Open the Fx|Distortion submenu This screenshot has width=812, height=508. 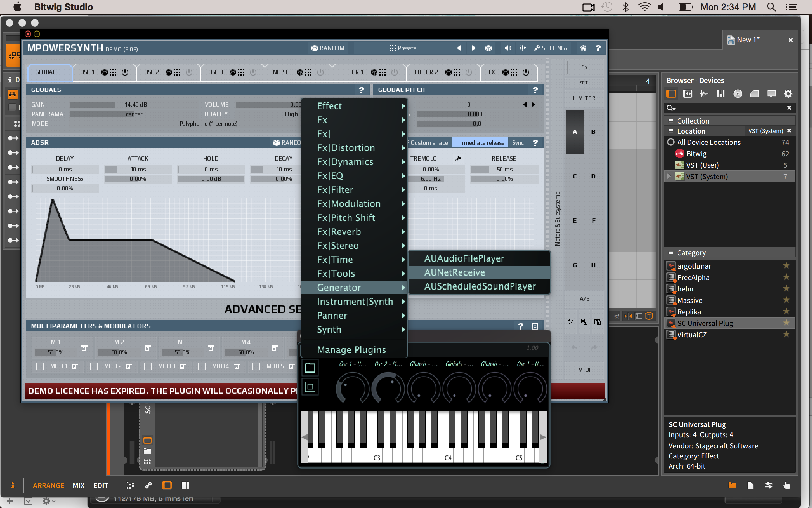(x=354, y=148)
